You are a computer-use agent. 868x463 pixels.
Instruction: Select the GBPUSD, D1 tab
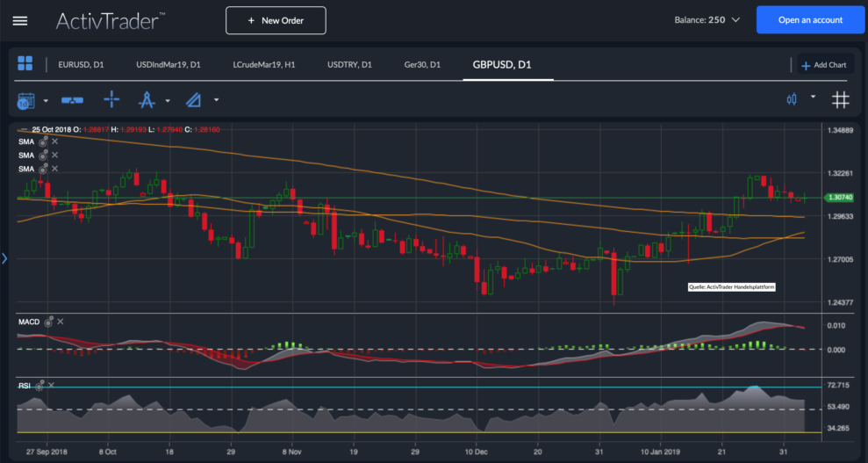pos(502,64)
